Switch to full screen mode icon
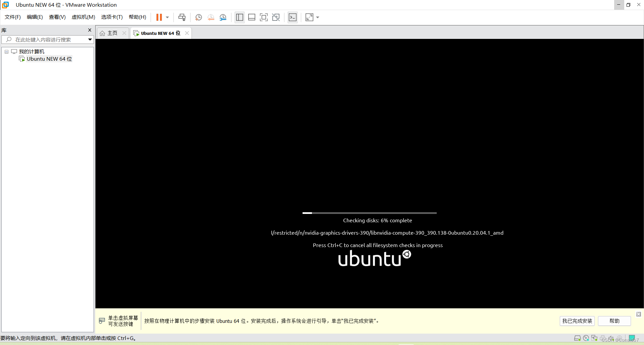 click(264, 17)
